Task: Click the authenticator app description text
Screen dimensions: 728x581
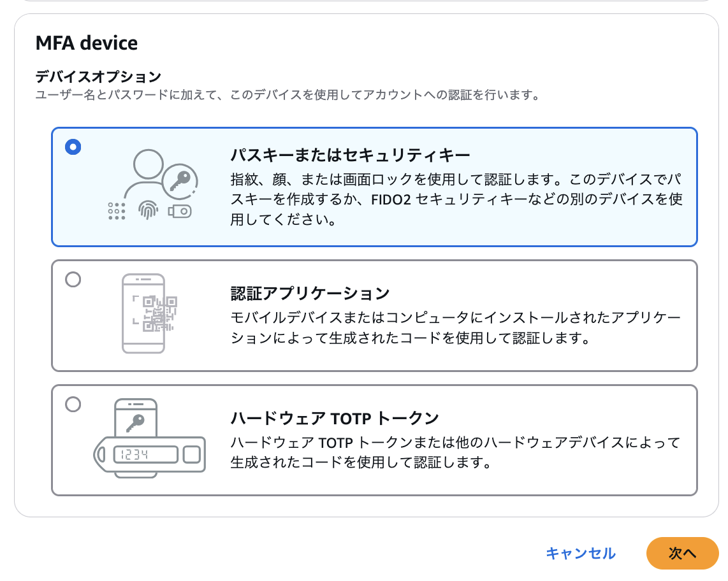Action: [x=455, y=328]
